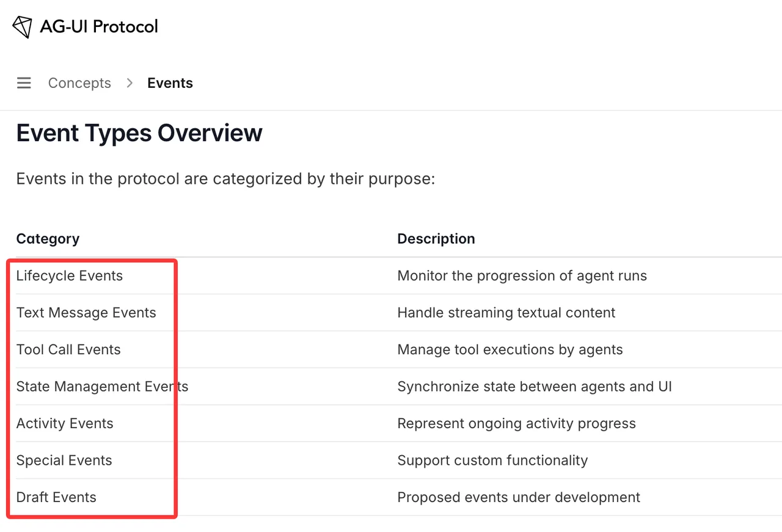782x532 pixels.
Task: Click 'Proposed events under development' description
Action: [519, 497]
